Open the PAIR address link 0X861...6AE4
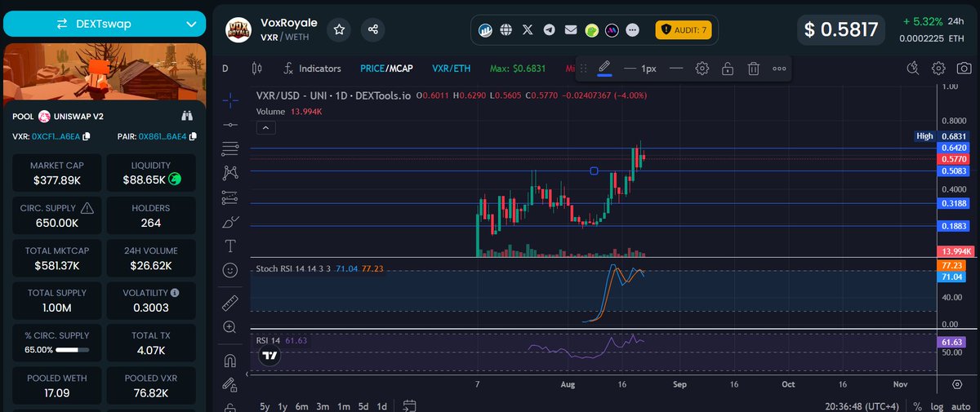980x412 pixels. (161, 136)
